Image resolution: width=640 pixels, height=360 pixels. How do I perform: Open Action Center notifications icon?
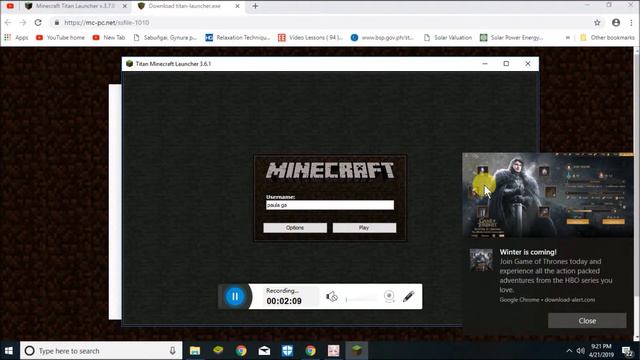[627, 351]
